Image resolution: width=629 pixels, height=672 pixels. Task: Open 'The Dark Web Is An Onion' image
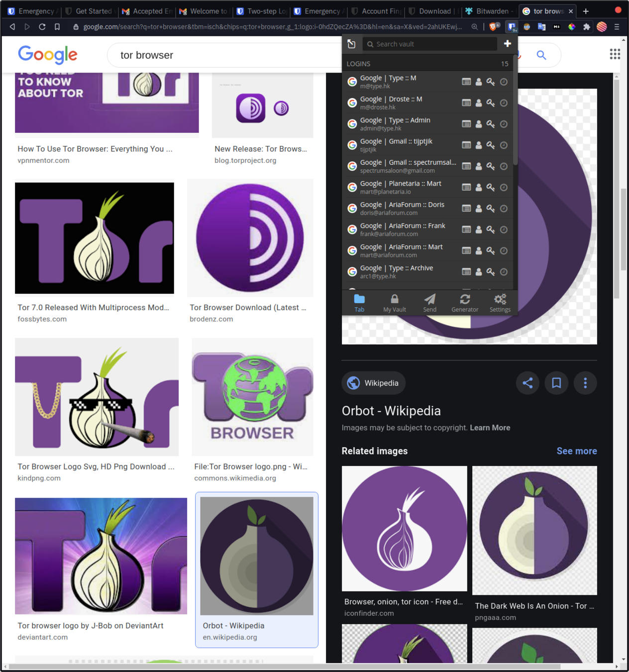(534, 530)
